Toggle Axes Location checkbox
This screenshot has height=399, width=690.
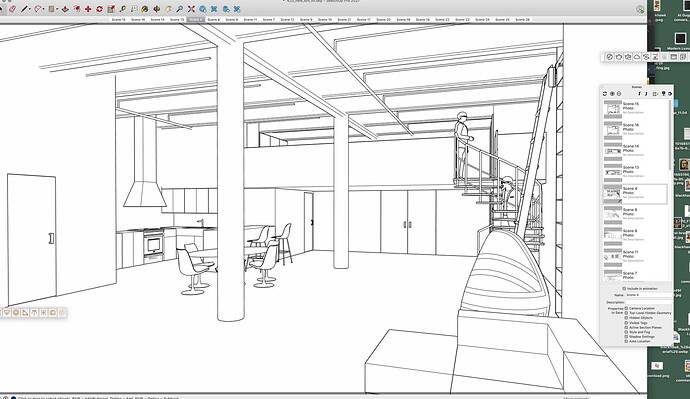point(626,341)
